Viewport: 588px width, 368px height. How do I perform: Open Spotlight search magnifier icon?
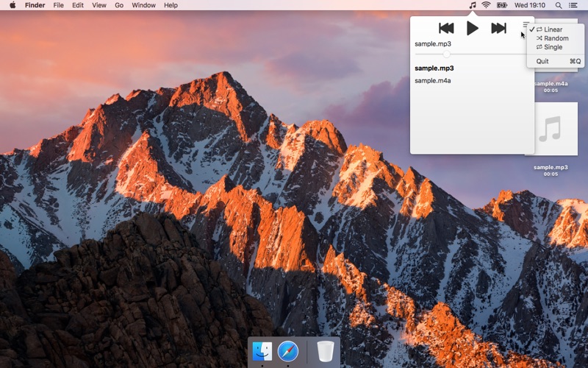[x=559, y=5]
